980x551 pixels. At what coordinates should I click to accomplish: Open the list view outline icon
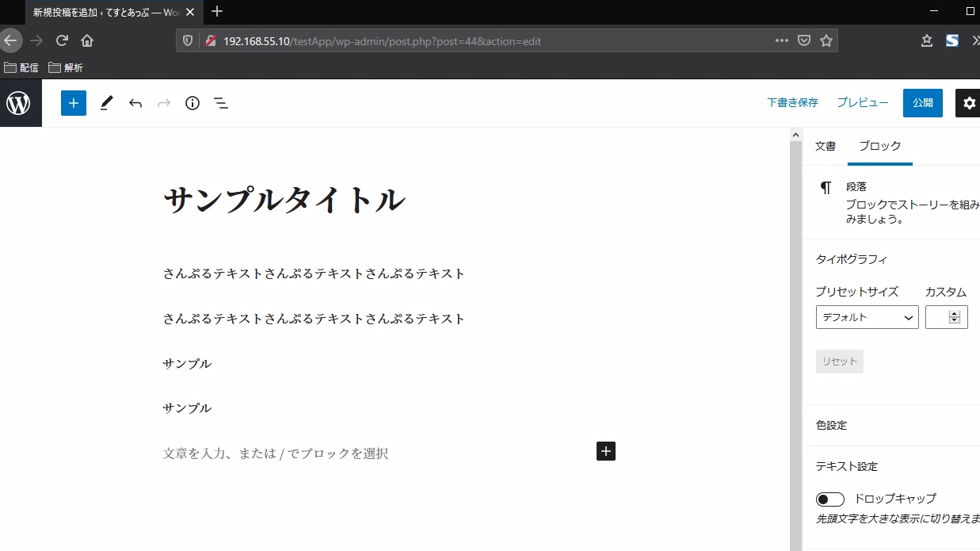tap(221, 103)
